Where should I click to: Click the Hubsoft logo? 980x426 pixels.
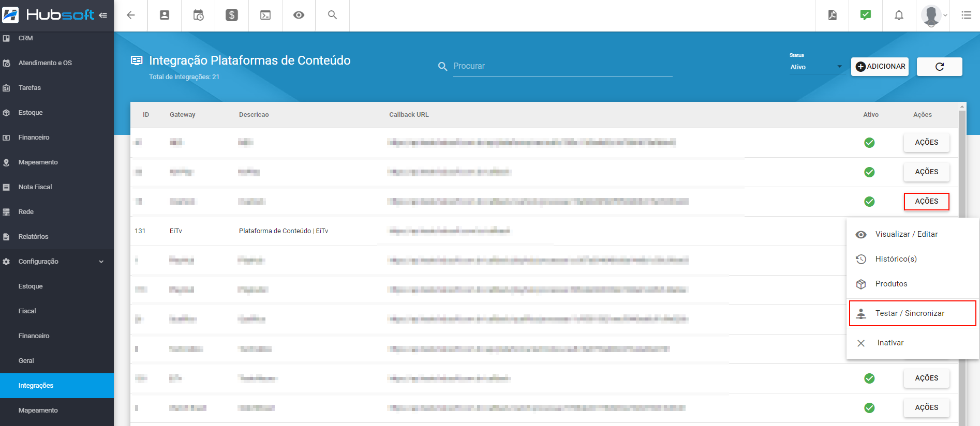point(49,15)
